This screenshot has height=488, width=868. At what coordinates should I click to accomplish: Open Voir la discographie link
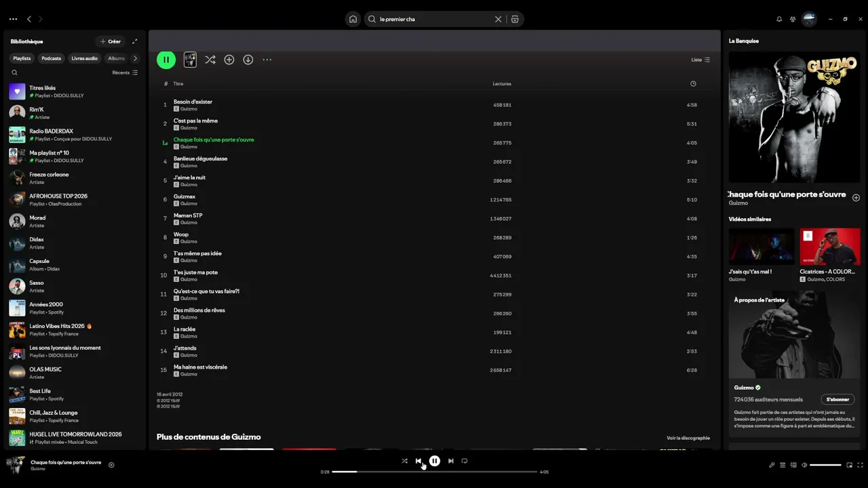pos(688,438)
